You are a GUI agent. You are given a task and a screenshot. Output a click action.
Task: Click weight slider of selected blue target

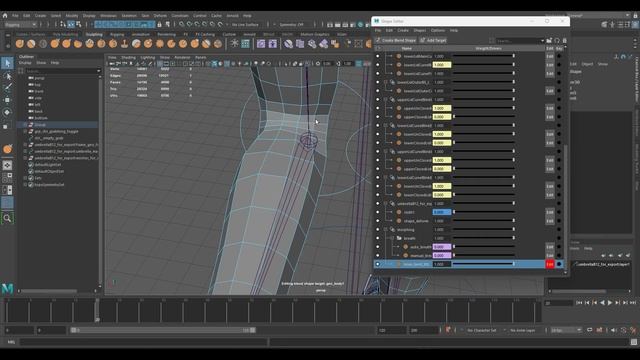483,264
